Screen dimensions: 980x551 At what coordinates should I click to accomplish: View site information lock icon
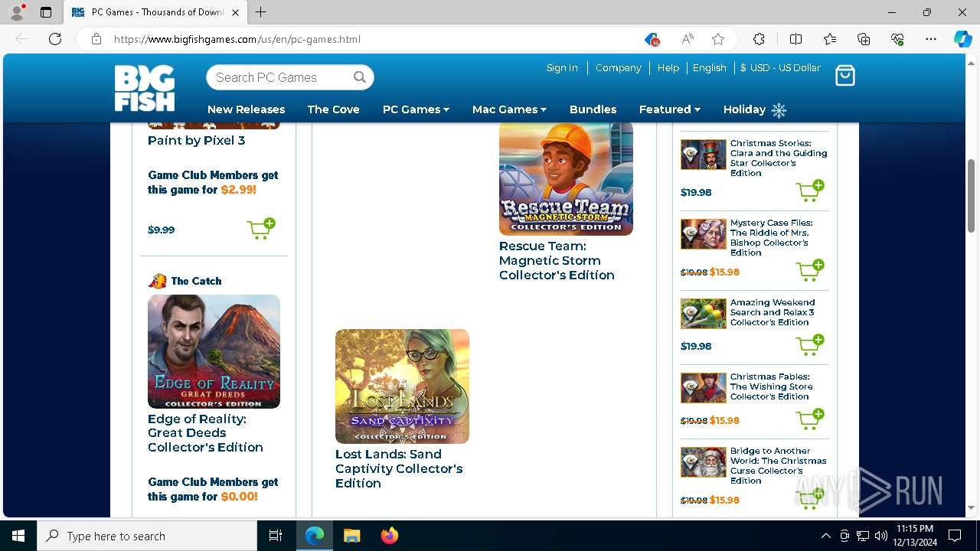(96, 39)
